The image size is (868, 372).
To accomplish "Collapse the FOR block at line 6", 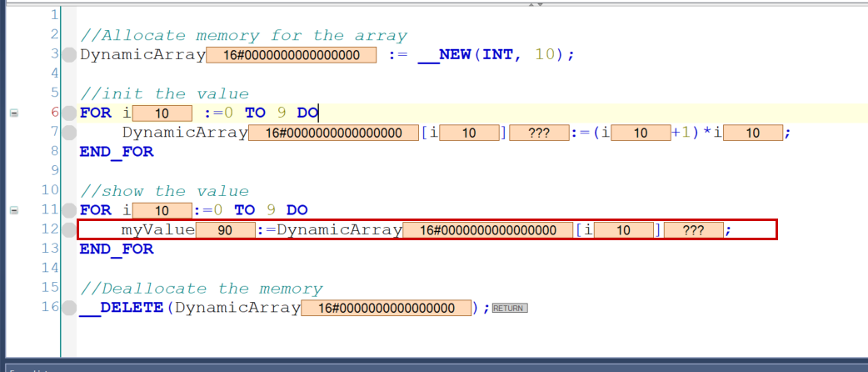I will [x=14, y=113].
